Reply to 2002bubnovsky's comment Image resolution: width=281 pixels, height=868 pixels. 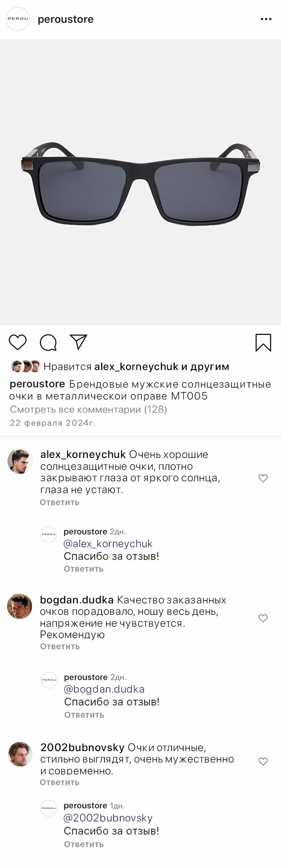(x=60, y=782)
